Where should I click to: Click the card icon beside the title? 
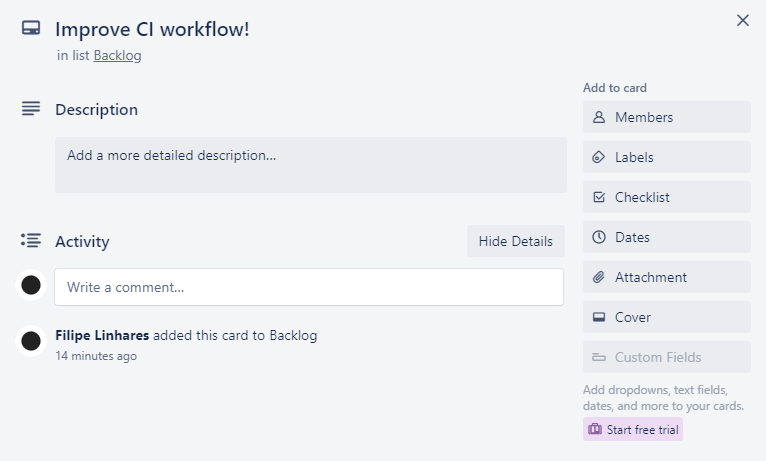(31, 28)
